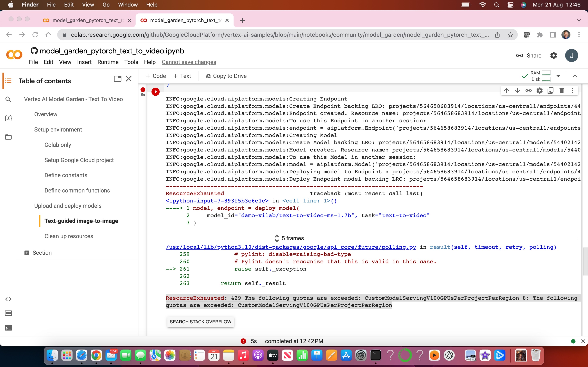
Task: Delete the current cell
Action: (x=561, y=90)
